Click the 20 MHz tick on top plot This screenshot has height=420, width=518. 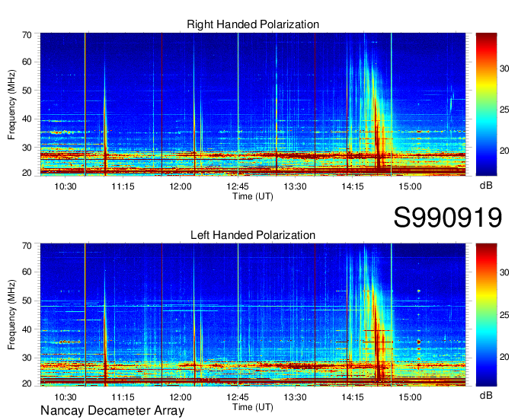[x=27, y=173]
